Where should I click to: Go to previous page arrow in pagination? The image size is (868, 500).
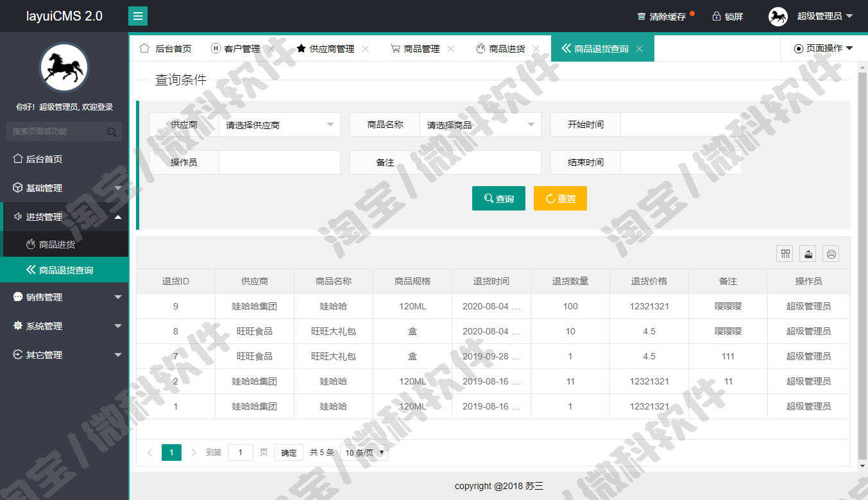click(149, 453)
